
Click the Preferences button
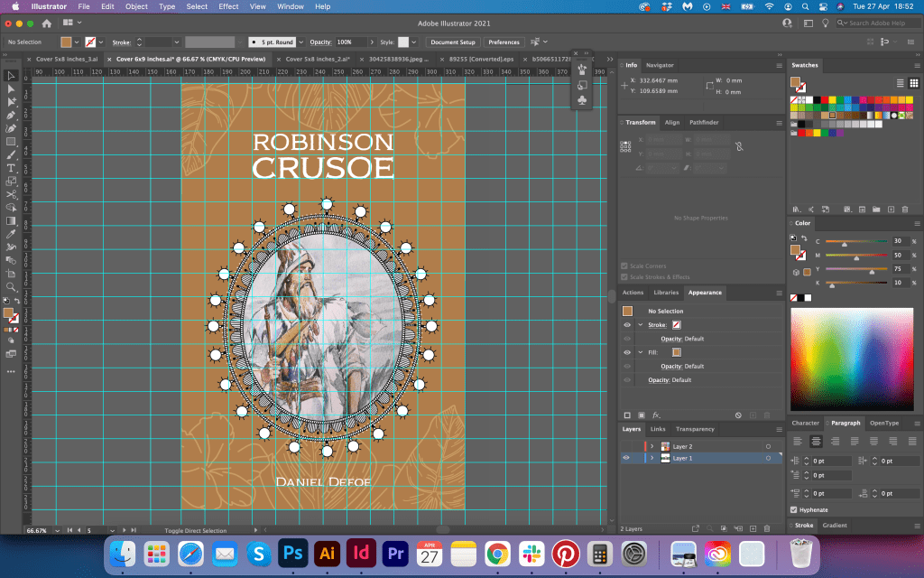[x=504, y=42]
